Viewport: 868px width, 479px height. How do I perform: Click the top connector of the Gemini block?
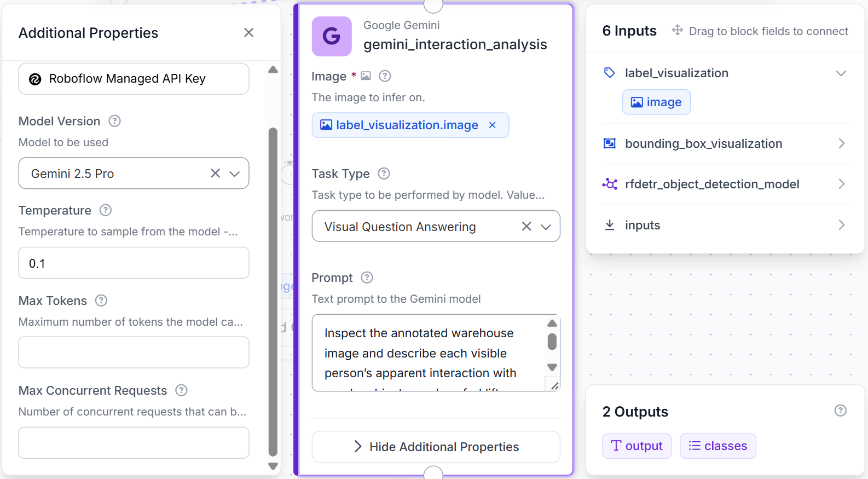click(433, 4)
